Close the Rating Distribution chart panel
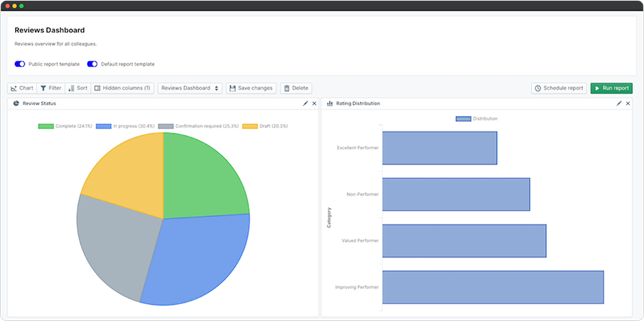This screenshot has height=321, width=644. (628, 104)
